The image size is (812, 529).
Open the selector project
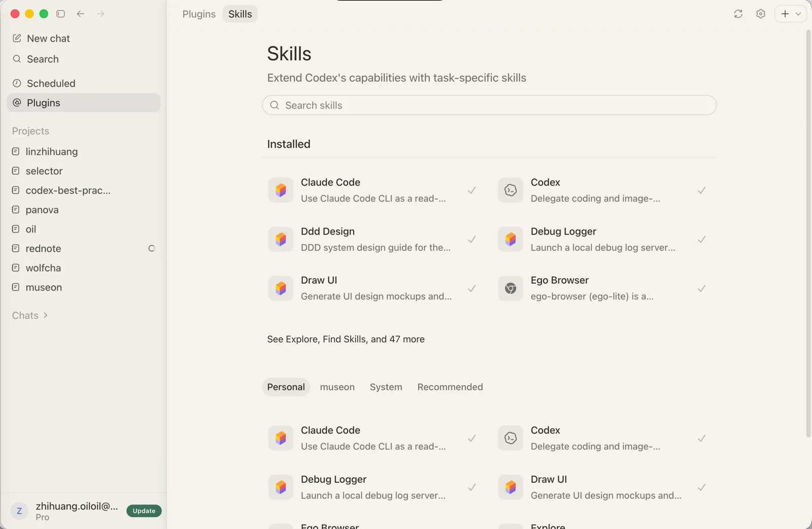tap(84, 171)
